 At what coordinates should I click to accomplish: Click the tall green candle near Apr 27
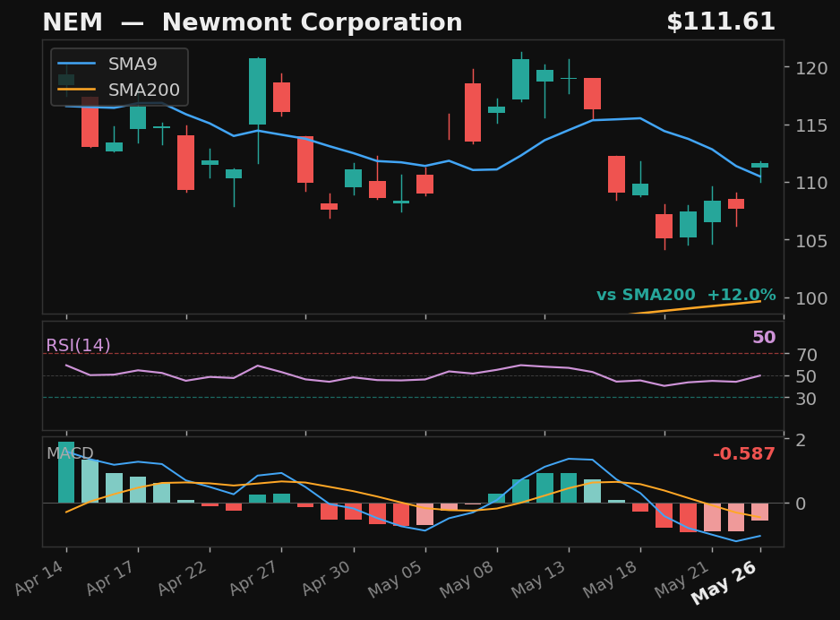tap(258, 91)
